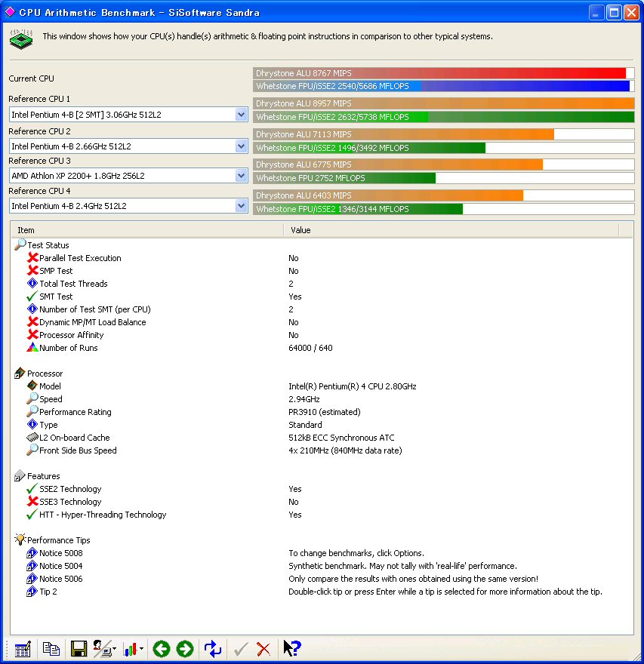Click the Value column header
The image size is (644, 664).
click(x=451, y=230)
